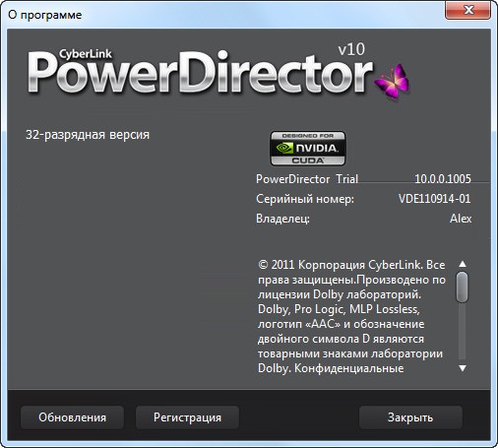Click the CyberLink PowerDirector logo title

coord(200,71)
